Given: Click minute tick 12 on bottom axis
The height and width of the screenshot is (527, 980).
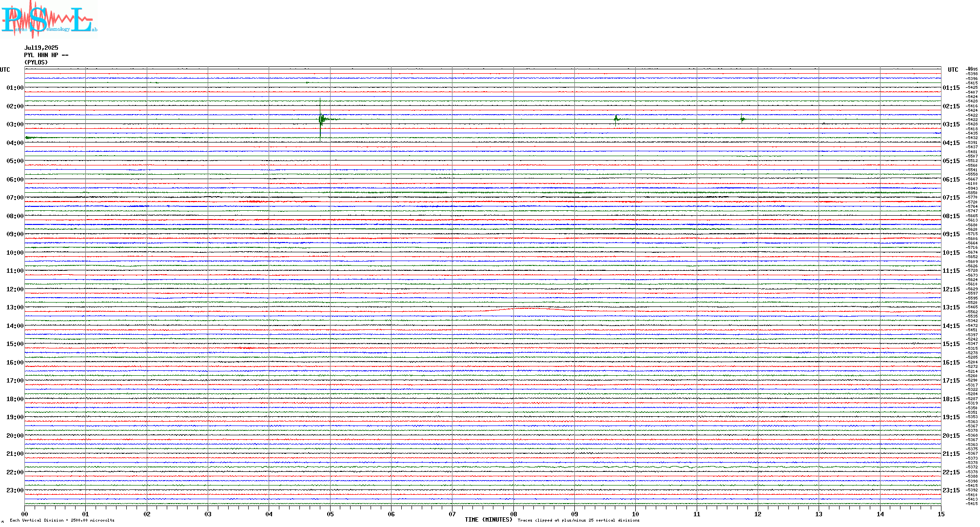Looking at the screenshot, I should (758, 514).
